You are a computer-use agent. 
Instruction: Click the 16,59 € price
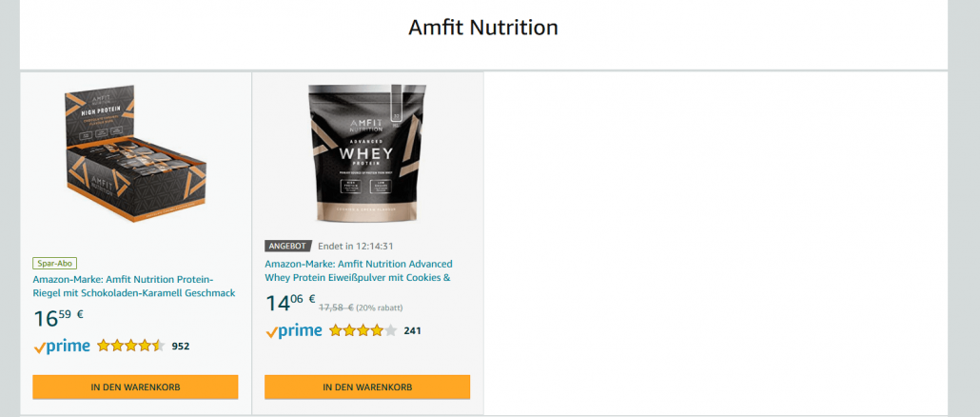pos(58,318)
